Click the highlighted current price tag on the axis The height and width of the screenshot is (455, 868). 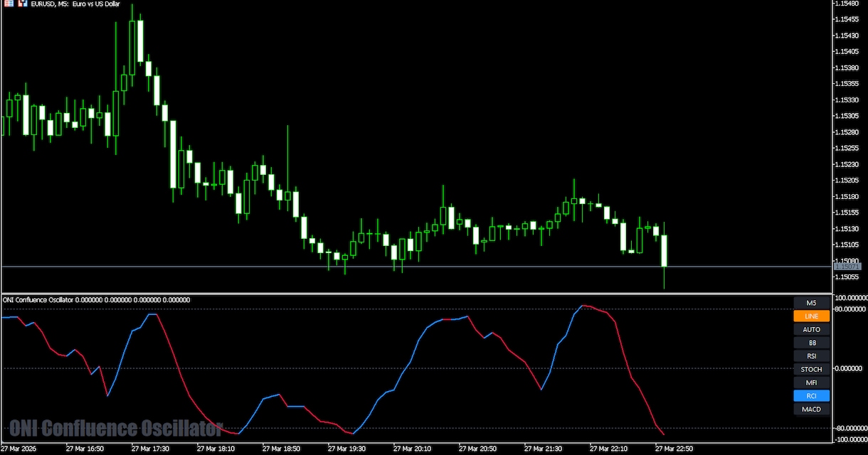847,267
